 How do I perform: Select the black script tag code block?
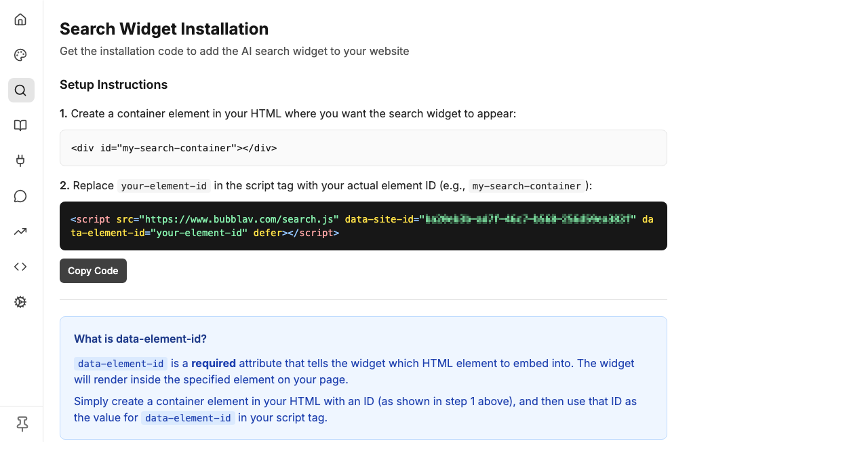(363, 226)
